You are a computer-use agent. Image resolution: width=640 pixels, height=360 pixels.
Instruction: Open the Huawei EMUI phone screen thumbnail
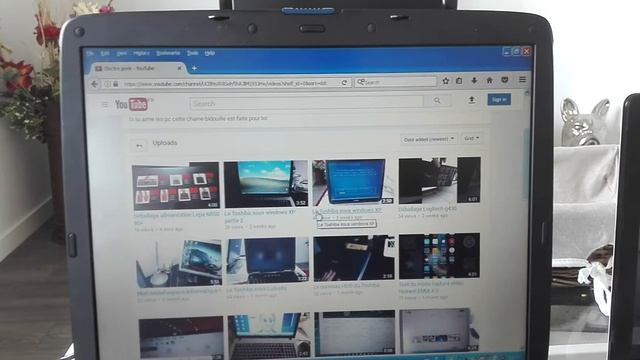click(439, 256)
